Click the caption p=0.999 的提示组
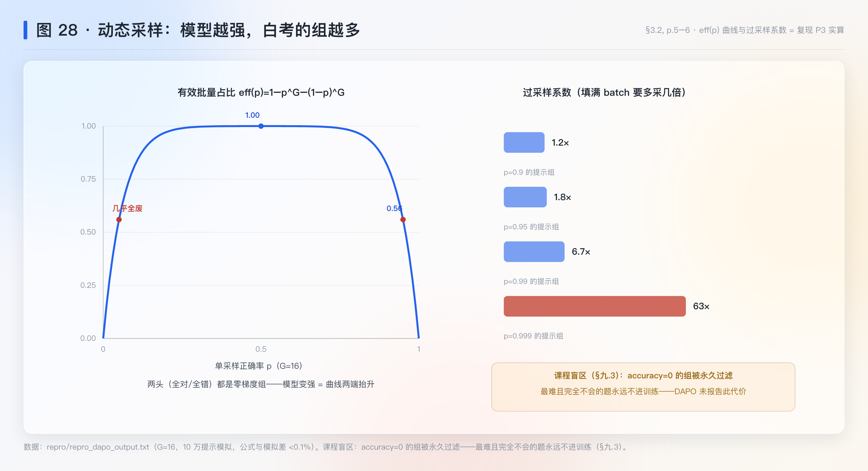Viewport: 868px width, 471px height. 534,336
